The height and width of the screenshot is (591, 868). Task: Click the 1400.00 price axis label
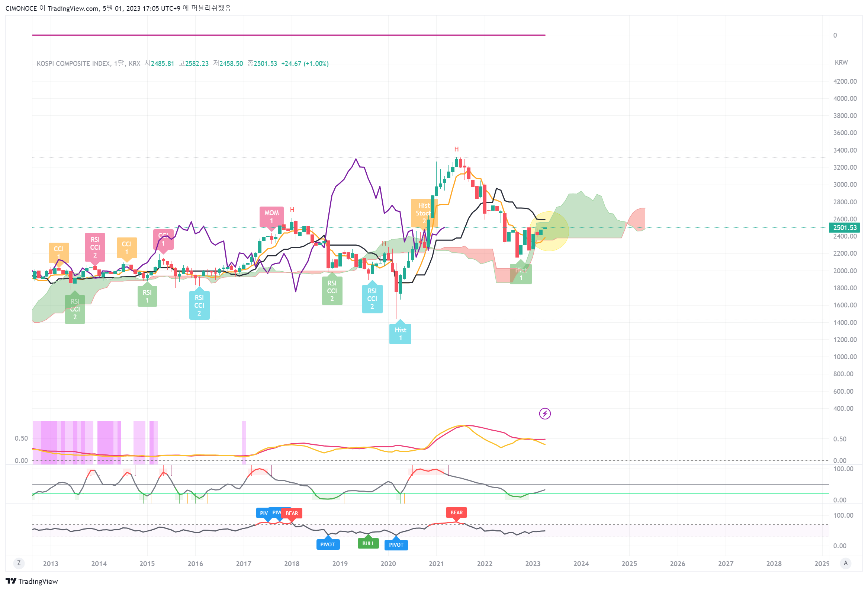pyautogui.click(x=845, y=322)
